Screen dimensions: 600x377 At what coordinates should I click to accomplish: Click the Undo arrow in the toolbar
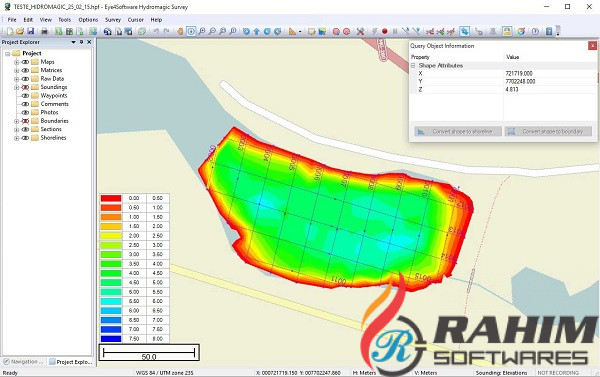[x=156, y=31]
